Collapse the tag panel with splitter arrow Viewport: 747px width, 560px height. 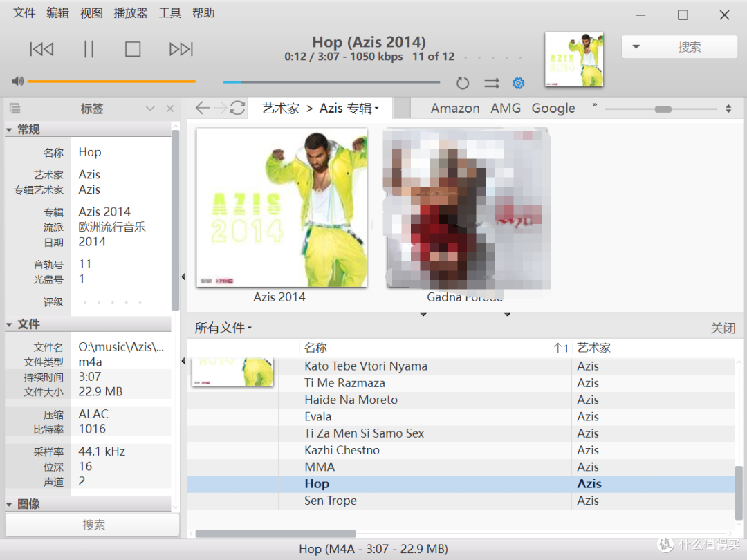pyautogui.click(x=183, y=277)
